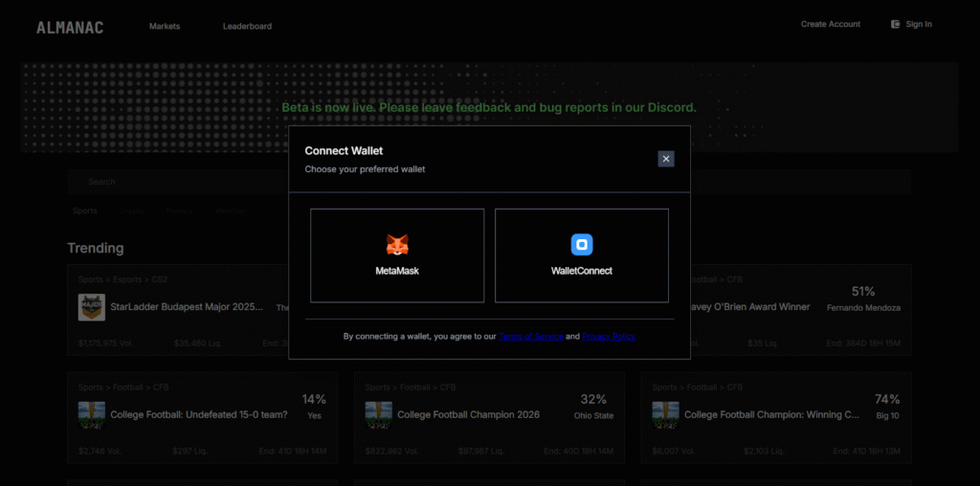Viewport: 980px width, 486px height.
Task: Choose the MetaMask wallet option
Action: tap(397, 255)
